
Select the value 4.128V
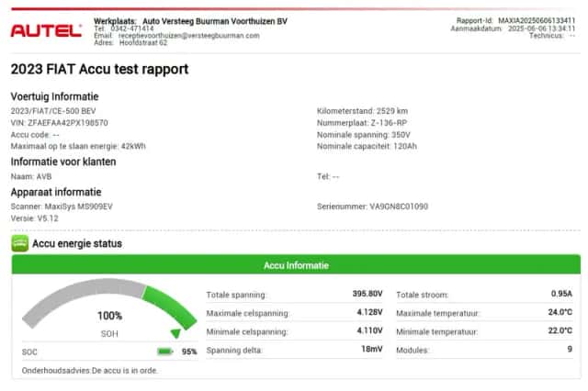pos(369,312)
